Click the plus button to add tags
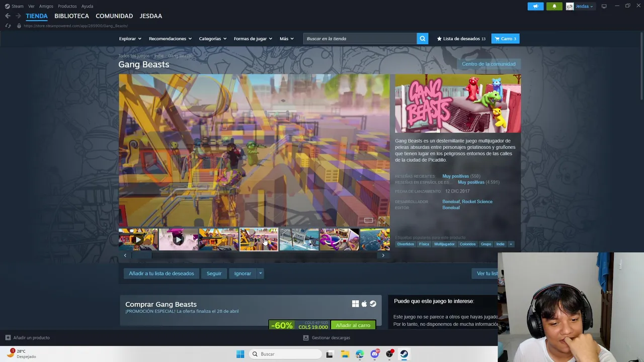 pos(511,244)
